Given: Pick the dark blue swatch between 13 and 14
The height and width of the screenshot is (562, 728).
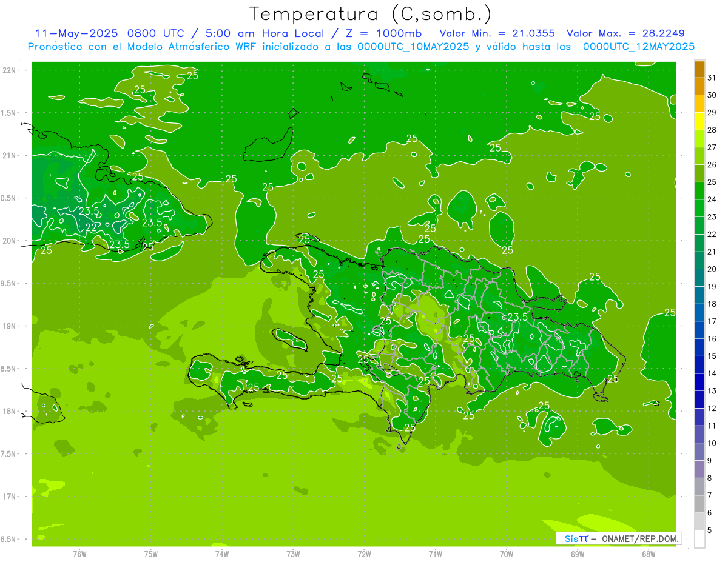Looking at the screenshot, I should pos(699,382).
